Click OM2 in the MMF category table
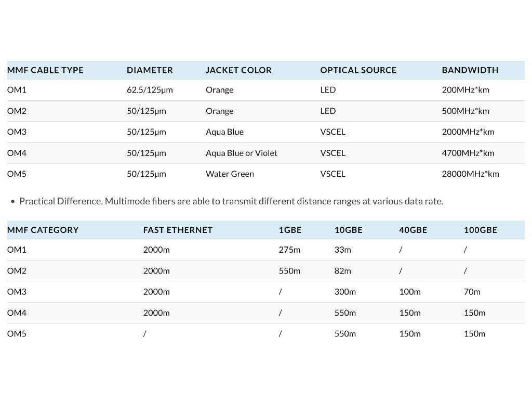This screenshot has height=416, width=532. [x=17, y=271]
